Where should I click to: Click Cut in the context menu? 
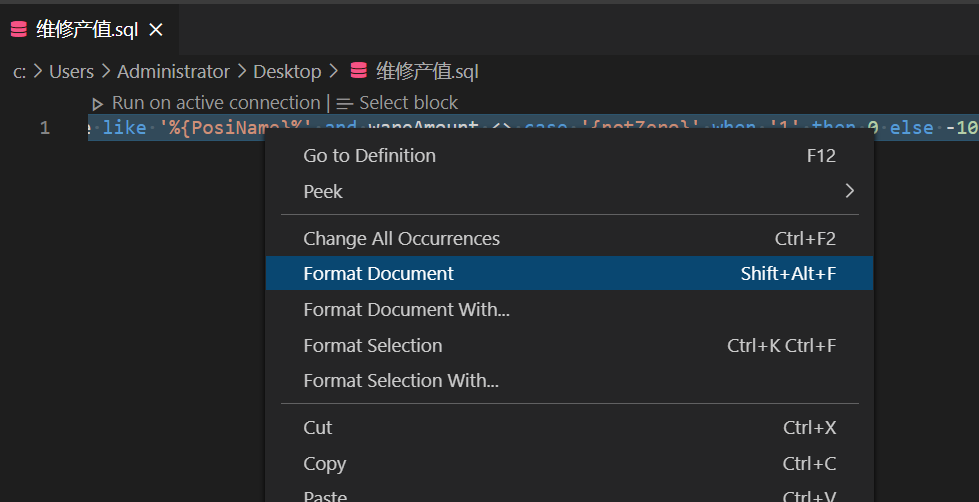(569, 428)
